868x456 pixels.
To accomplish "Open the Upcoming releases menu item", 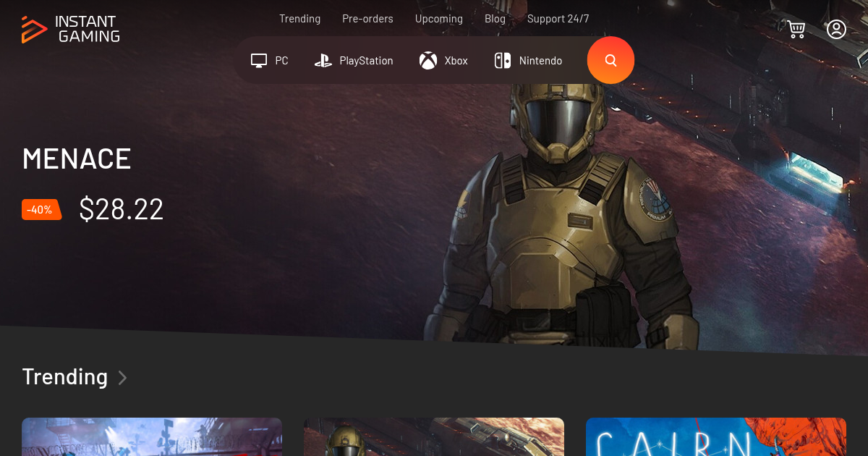I will (x=438, y=18).
